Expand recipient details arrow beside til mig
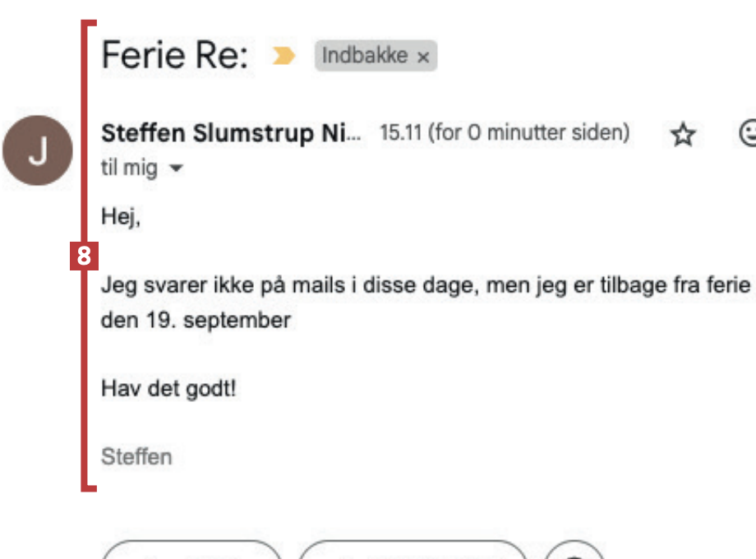The height and width of the screenshot is (559, 756). tap(175, 169)
